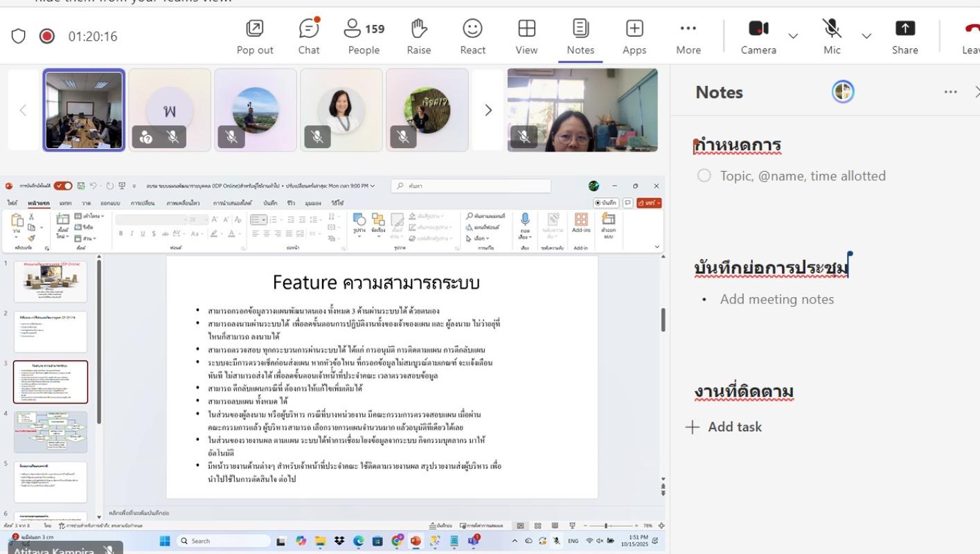Click the Share screen button
This screenshot has height=554, width=980.
coord(905,37)
